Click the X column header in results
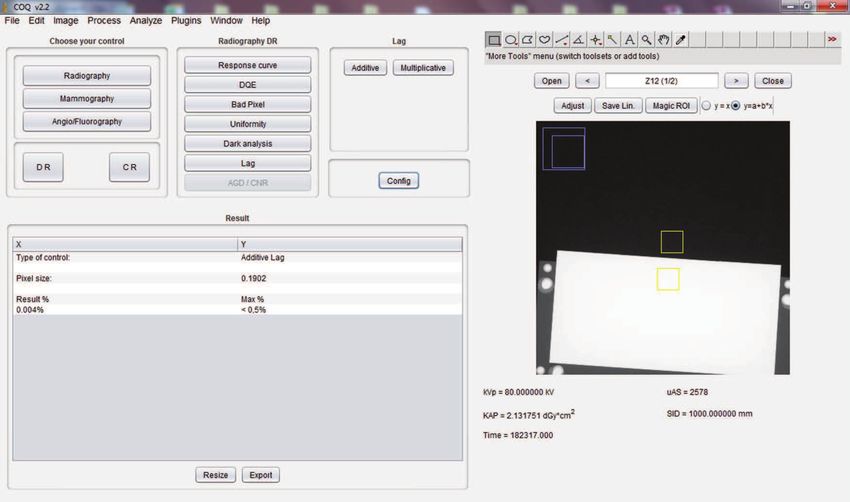Image resolution: width=850 pixels, height=502 pixels. click(125, 244)
